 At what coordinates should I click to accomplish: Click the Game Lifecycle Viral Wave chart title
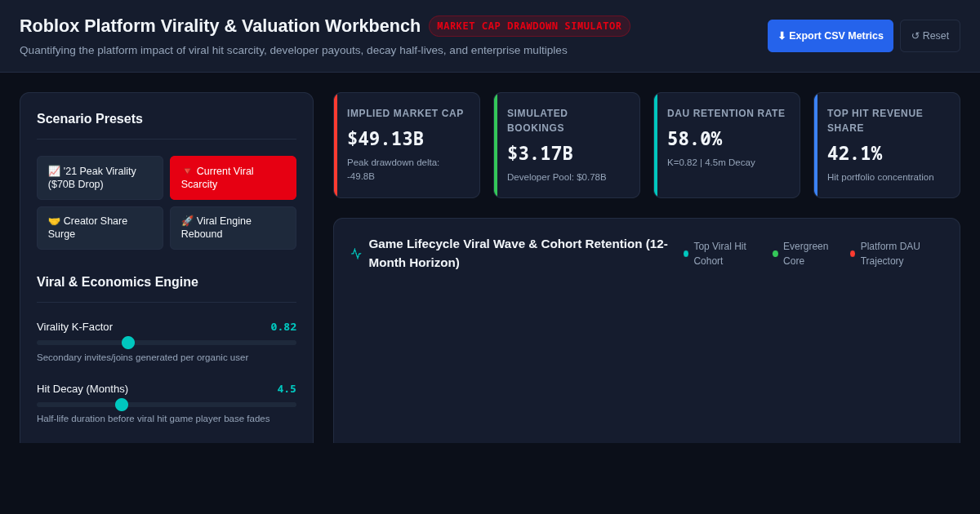pos(518,254)
